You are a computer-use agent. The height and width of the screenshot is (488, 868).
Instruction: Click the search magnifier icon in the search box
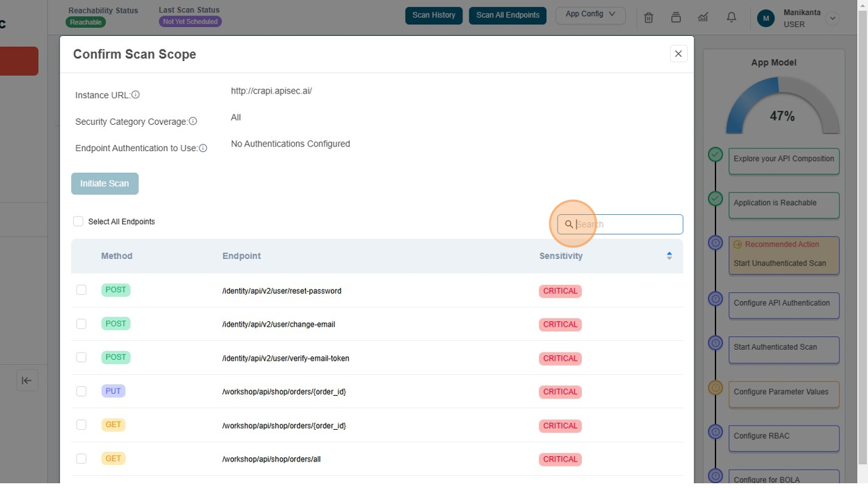(x=570, y=224)
